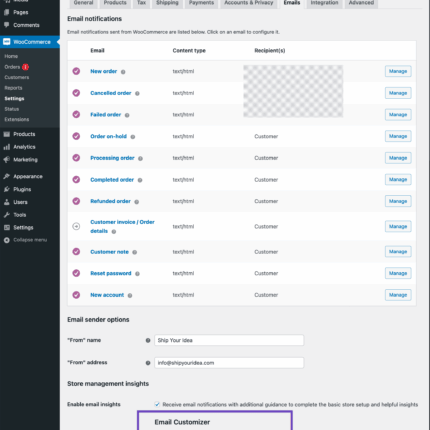430x430 pixels.
Task: Click Manage button for Refunded order
Action: [398, 201]
